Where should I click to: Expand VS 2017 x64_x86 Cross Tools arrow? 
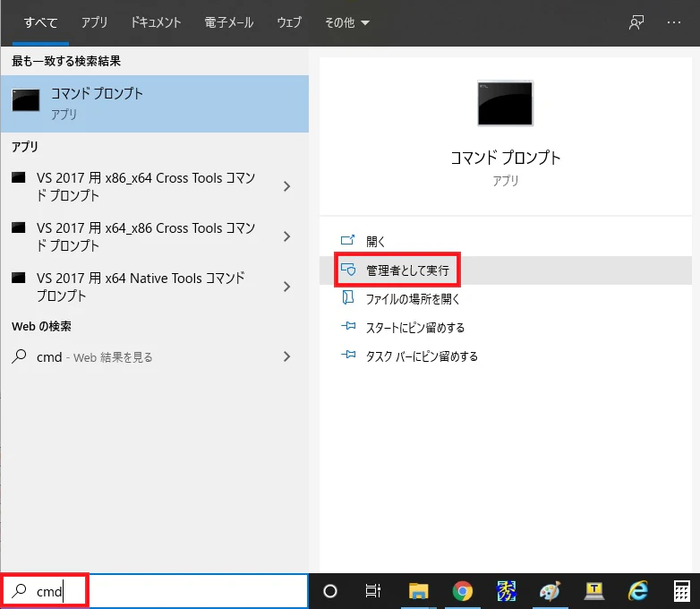(x=287, y=236)
